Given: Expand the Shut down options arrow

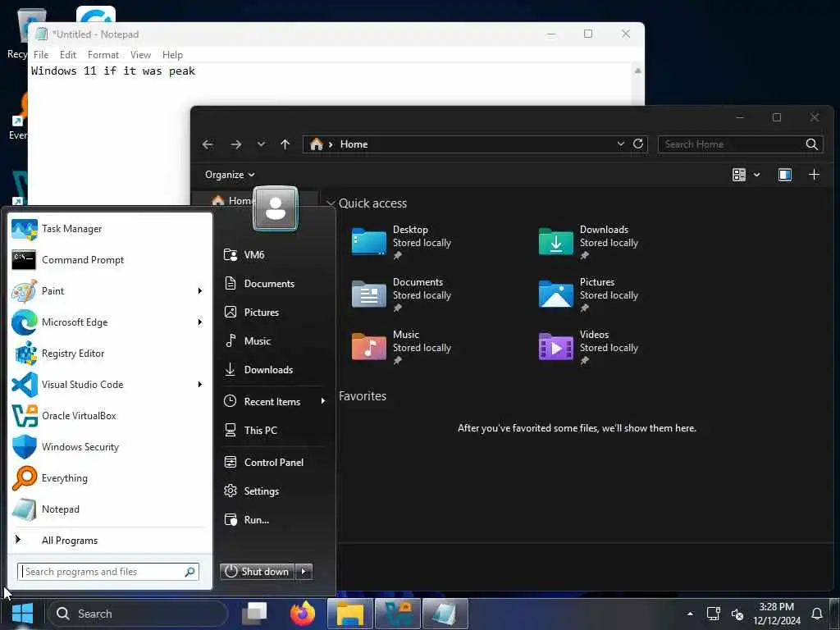Looking at the screenshot, I should 304,572.
